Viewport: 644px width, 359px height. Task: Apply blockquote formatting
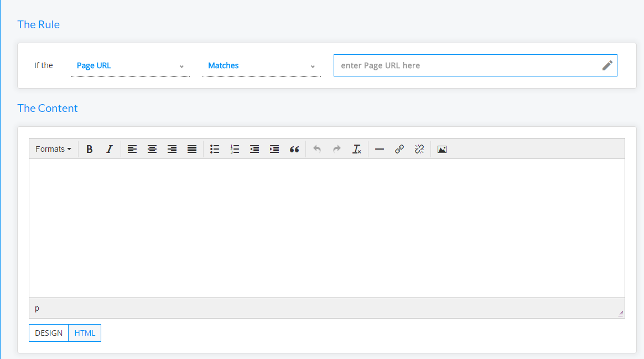294,149
